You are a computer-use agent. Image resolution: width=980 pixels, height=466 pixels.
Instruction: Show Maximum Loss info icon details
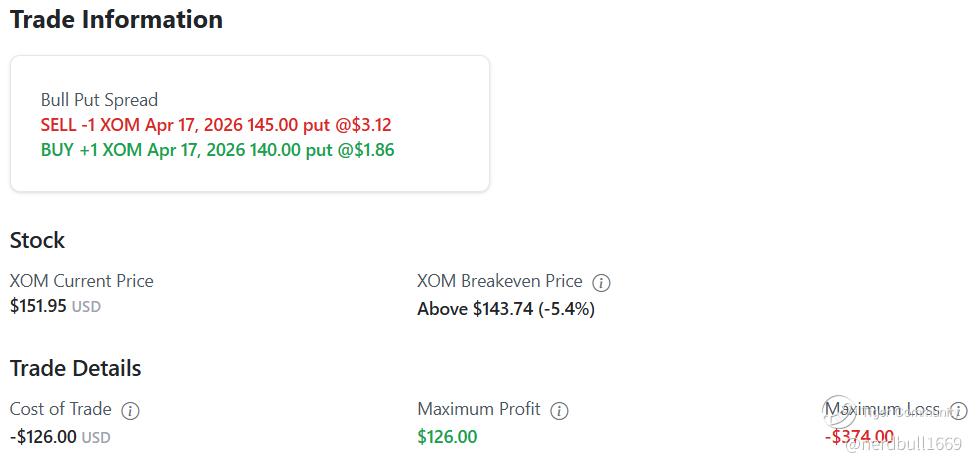click(x=958, y=410)
